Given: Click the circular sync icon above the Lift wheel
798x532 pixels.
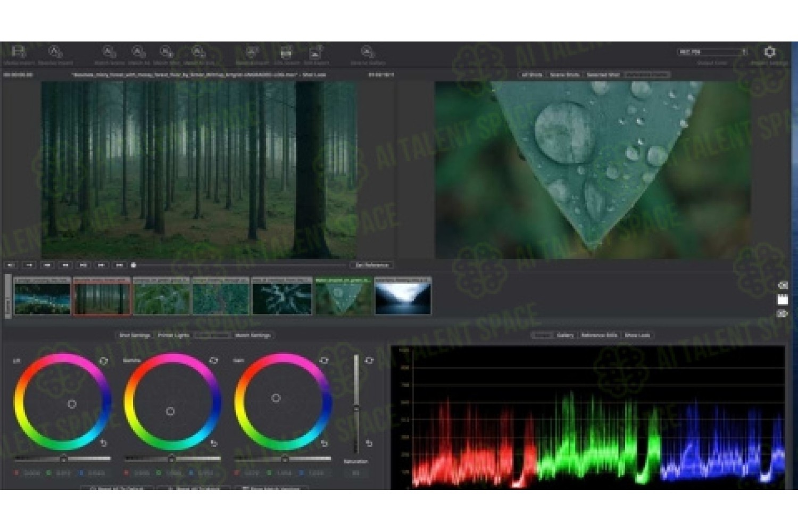Looking at the screenshot, I should (104, 361).
